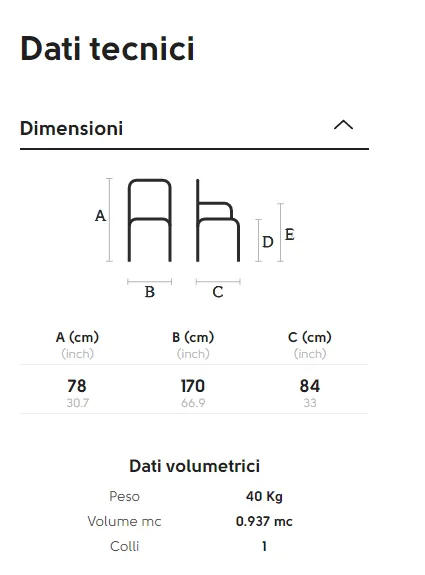This screenshot has width=425, height=575.
Task: Select the 170 cm width value
Action: coord(193,386)
